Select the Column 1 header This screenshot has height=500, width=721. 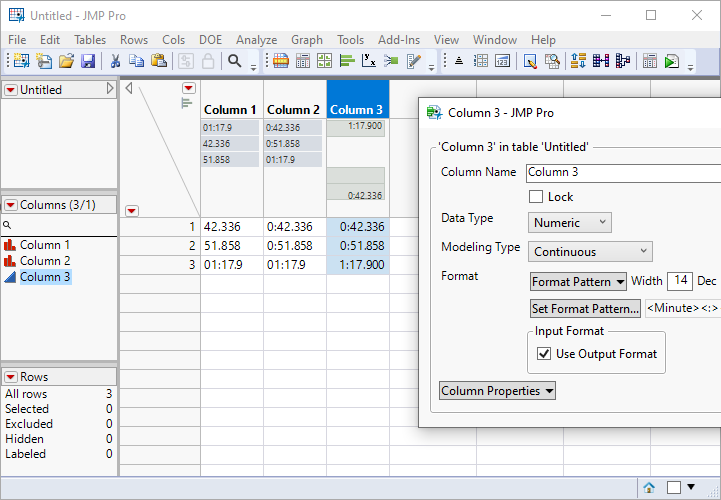(230, 109)
